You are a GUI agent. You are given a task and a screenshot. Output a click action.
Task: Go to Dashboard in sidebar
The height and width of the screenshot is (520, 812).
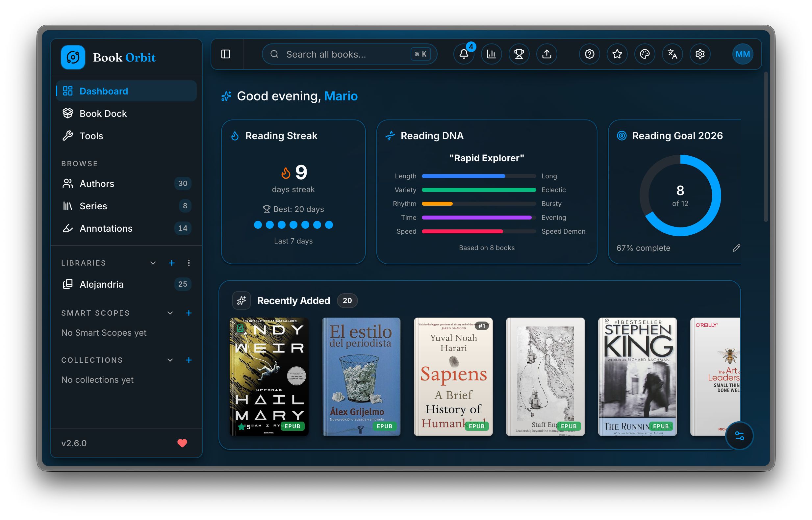point(126,91)
